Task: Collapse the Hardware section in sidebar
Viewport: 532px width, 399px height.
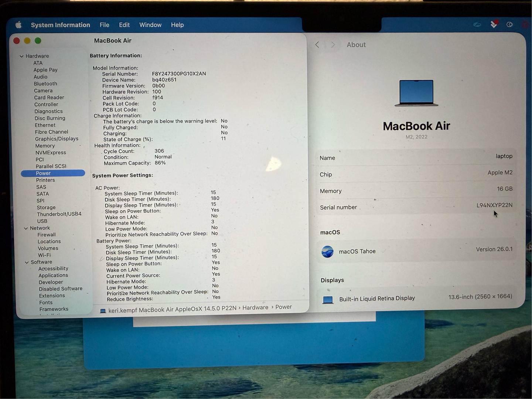Action: click(21, 56)
